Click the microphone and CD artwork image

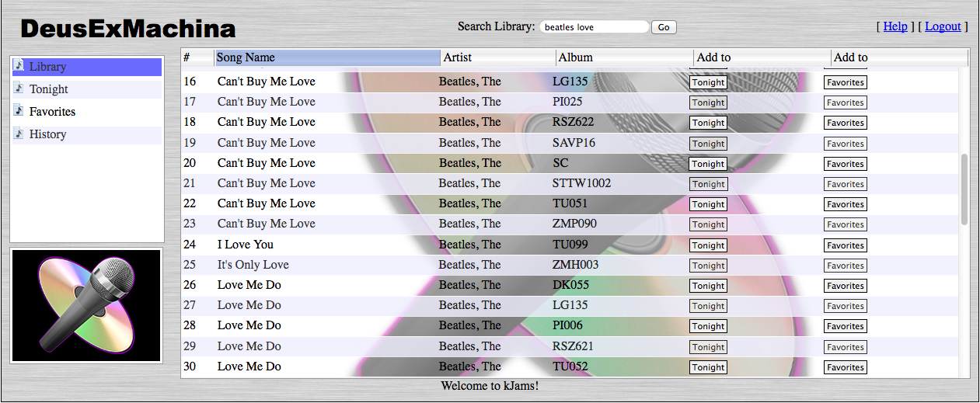click(86, 305)
